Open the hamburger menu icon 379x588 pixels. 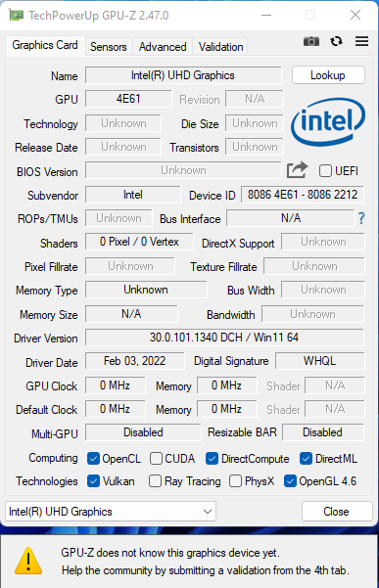pos(361,41)
